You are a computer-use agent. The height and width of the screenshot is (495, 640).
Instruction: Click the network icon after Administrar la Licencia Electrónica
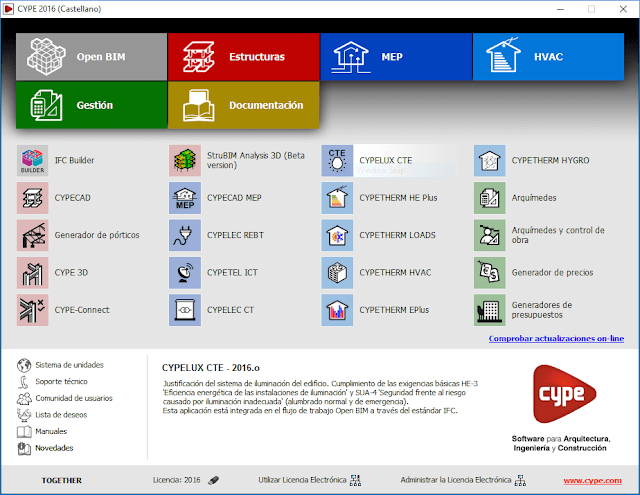(520, 480)
